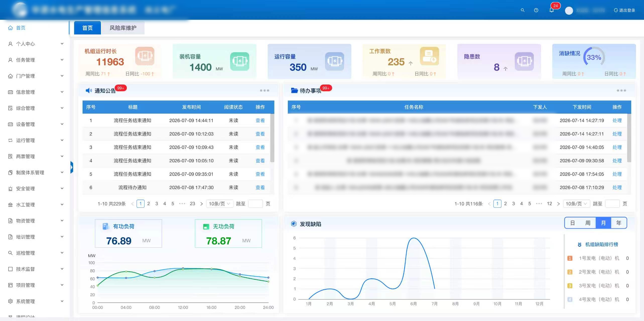Go to page 23 of 通知公告
This screenshot has height=321, width=644.
point(192,204)
